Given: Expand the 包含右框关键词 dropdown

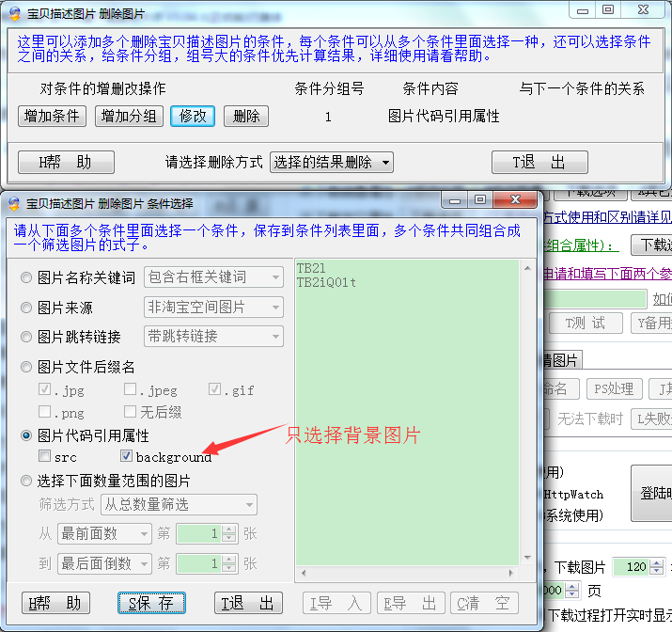Looking at the screenshot, I should point(213,277).
